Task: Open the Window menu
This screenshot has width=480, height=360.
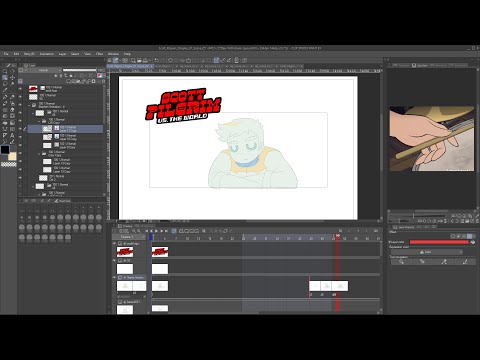Action: click(113, 54)
